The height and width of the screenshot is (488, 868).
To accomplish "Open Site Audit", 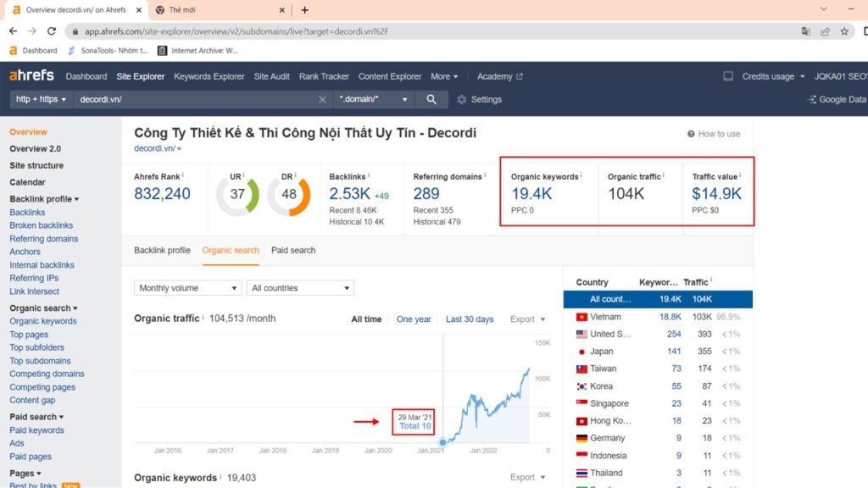I will pos(272,76).
